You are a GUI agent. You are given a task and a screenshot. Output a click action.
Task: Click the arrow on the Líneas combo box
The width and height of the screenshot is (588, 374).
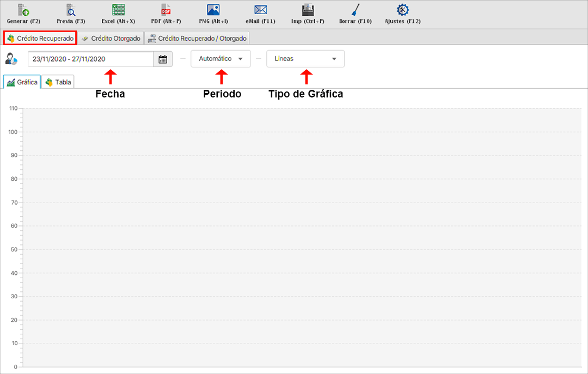(334, 59)
